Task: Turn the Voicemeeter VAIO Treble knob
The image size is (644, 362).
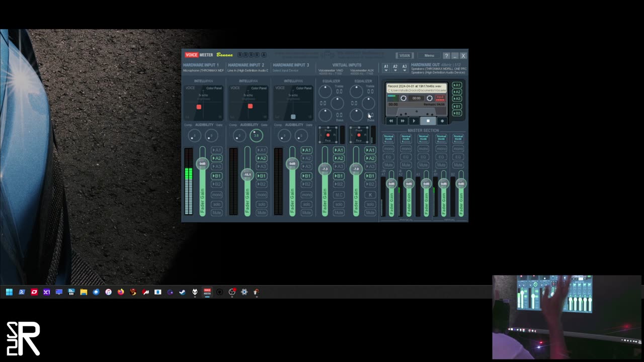Action: (x=325, y=91)
